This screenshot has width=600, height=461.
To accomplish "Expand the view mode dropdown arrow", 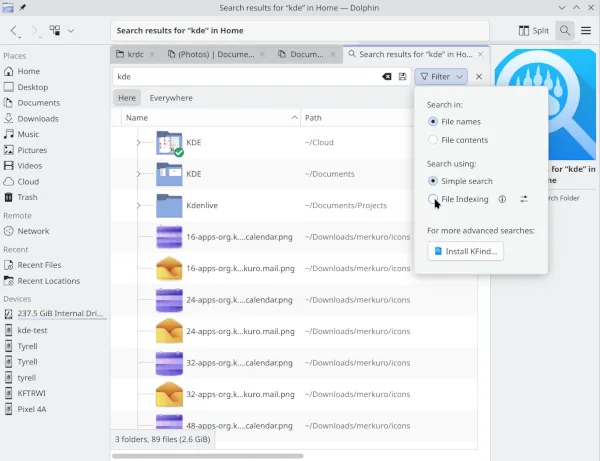I will [71, 31].
